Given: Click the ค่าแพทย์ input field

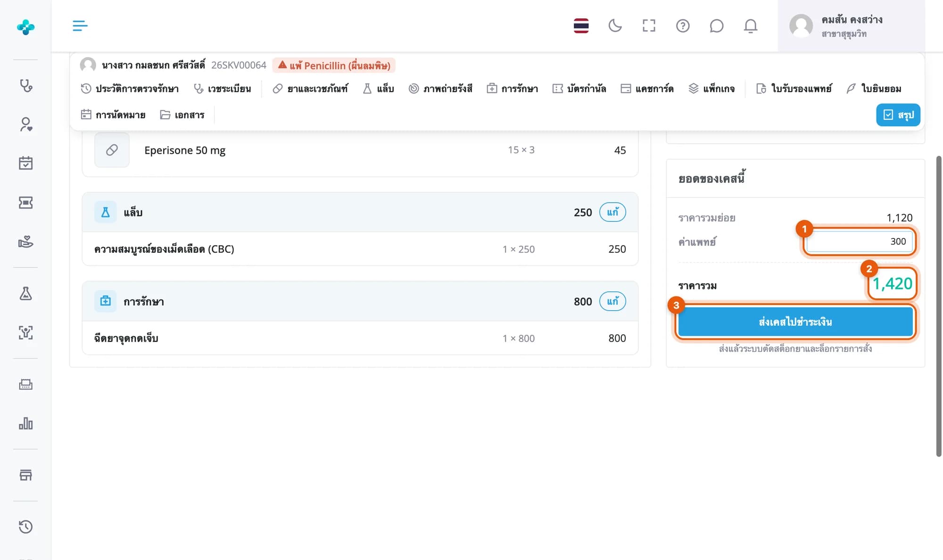Looking at the screenshot, I should (x=860, y=241).
